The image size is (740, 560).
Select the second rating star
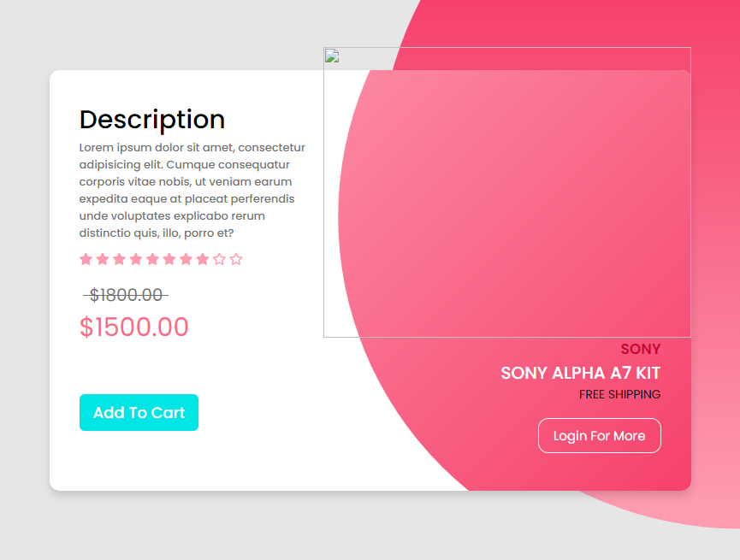pyautogui.click(x=103, y=259)
